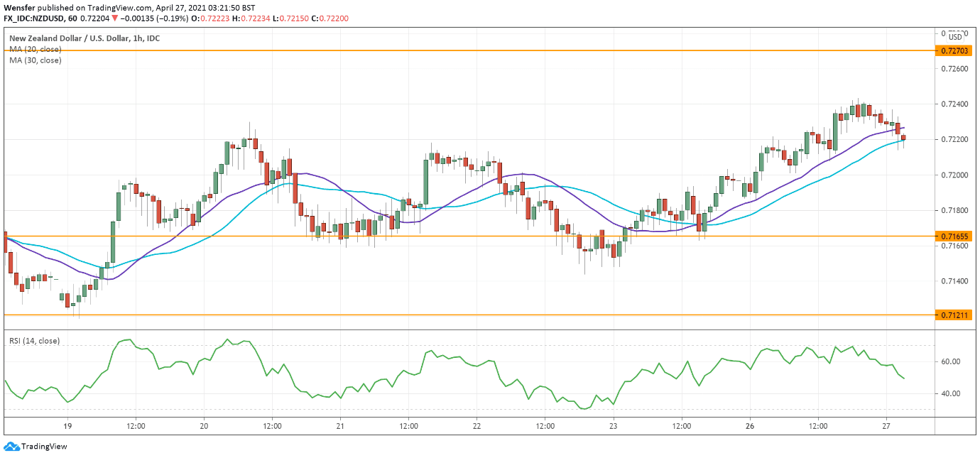This screenshot has height=458, width=980.
Task: Click the TradingView text beside the logo
Action: coord(44,447)
